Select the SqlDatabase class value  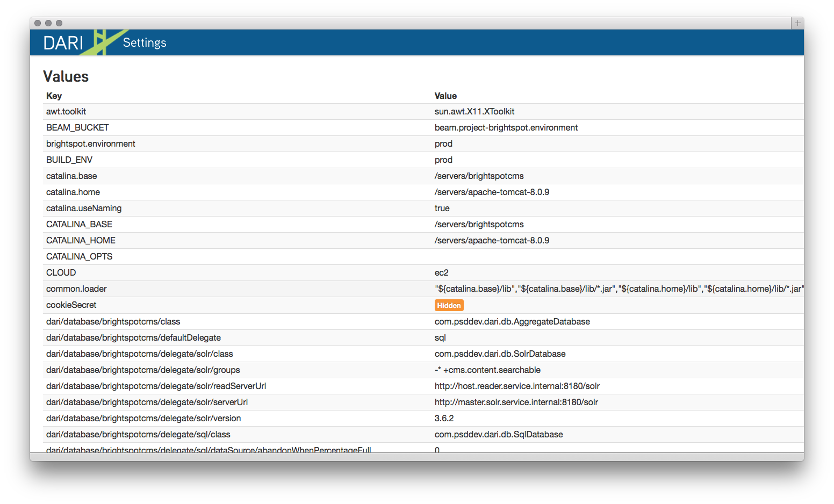(x=499, y=434)
